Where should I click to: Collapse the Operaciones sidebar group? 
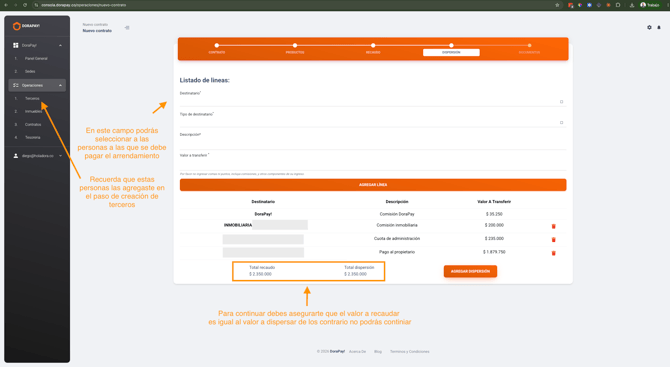point(60,85)
